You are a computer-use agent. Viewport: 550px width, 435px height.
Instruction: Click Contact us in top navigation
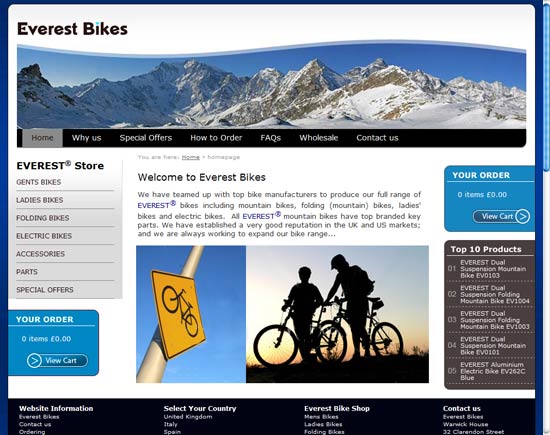(377, 138)
